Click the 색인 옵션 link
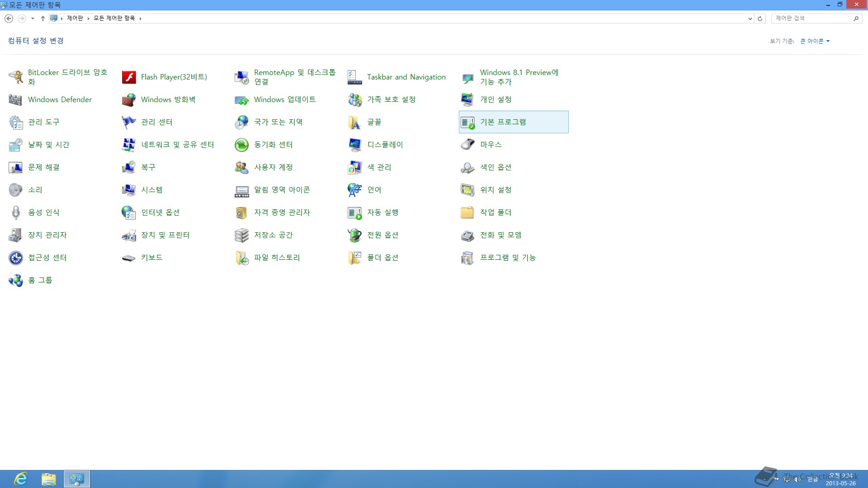 496,167
